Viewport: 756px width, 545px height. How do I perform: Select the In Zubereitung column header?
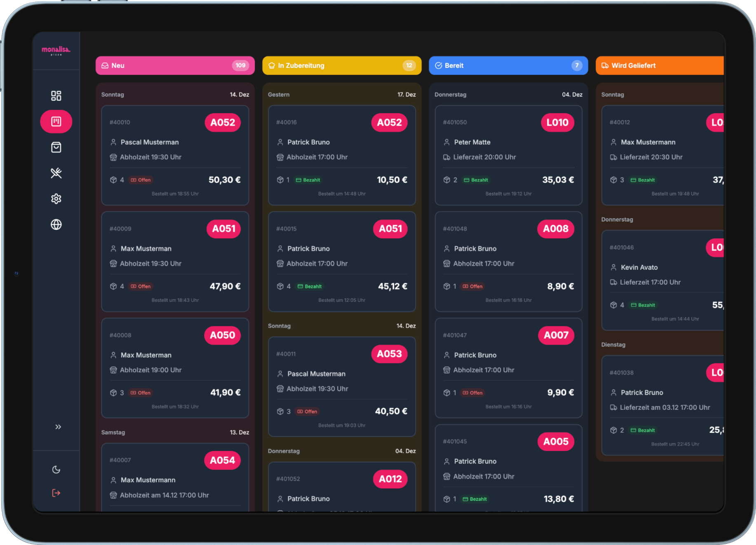[x=341, y=65]
